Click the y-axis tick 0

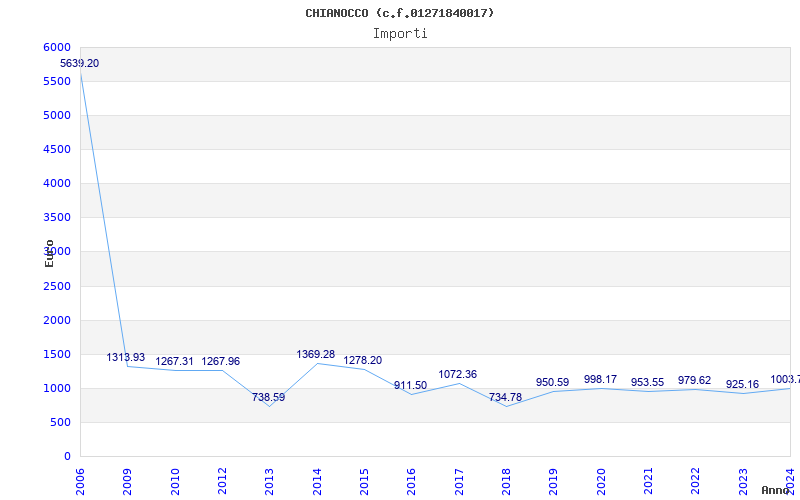67,457
